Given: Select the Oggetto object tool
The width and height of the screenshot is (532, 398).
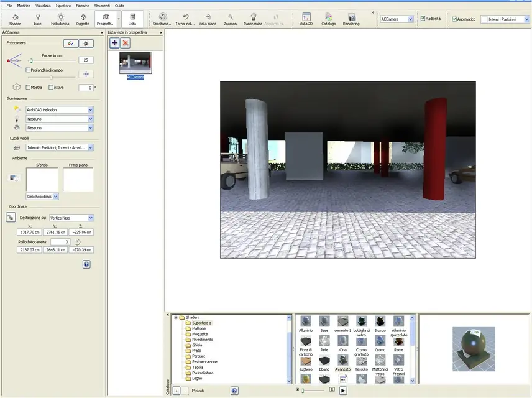Looking at the screenshot, I should (x=83, y=19).
